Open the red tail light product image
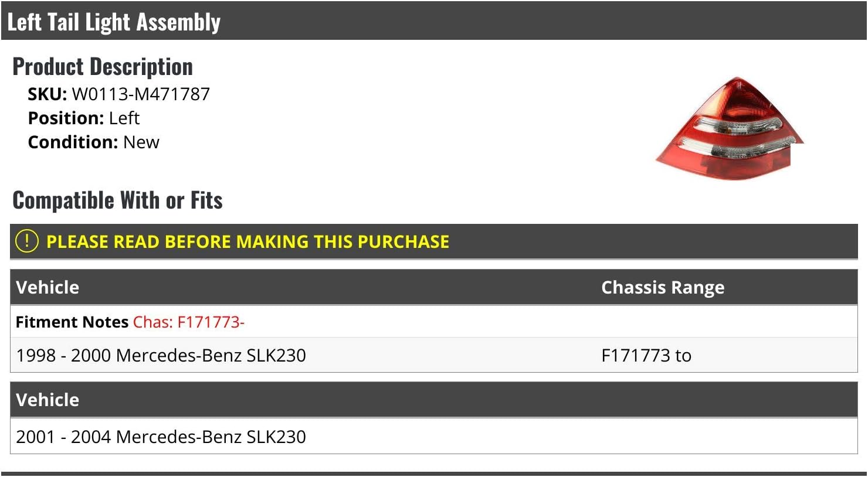The height and width of the screenshot is (477, 868). 729,128
